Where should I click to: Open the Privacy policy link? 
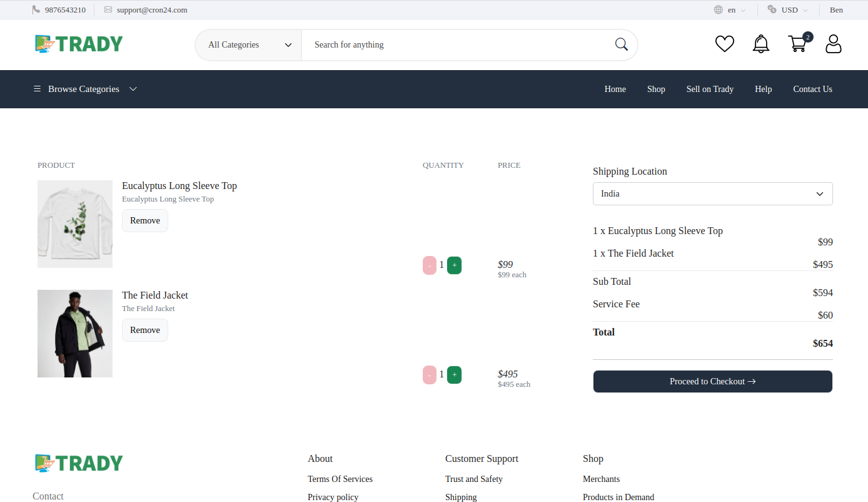[x=333, y=497]
